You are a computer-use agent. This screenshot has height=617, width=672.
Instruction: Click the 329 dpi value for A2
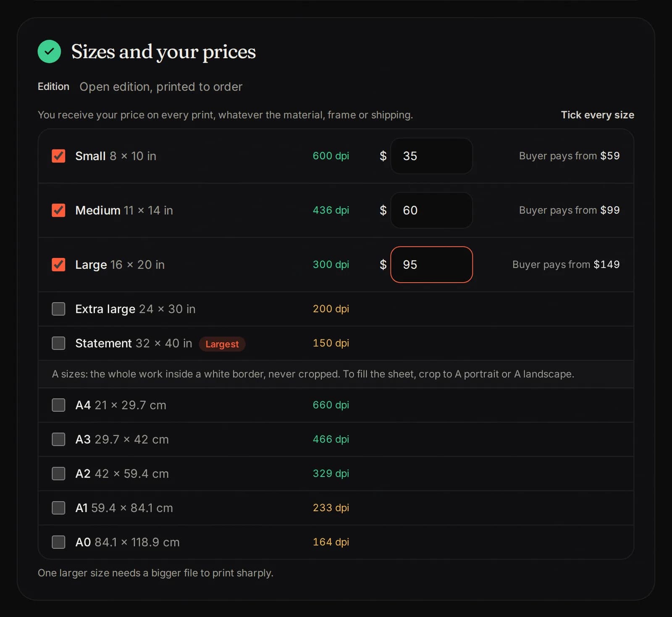(x=331, y=473)
